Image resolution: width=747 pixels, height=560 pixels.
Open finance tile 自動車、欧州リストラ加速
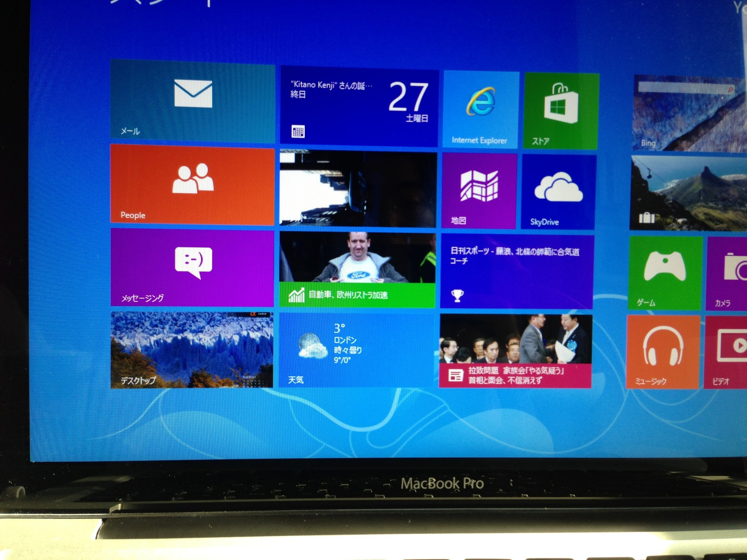tap(357, 270)
